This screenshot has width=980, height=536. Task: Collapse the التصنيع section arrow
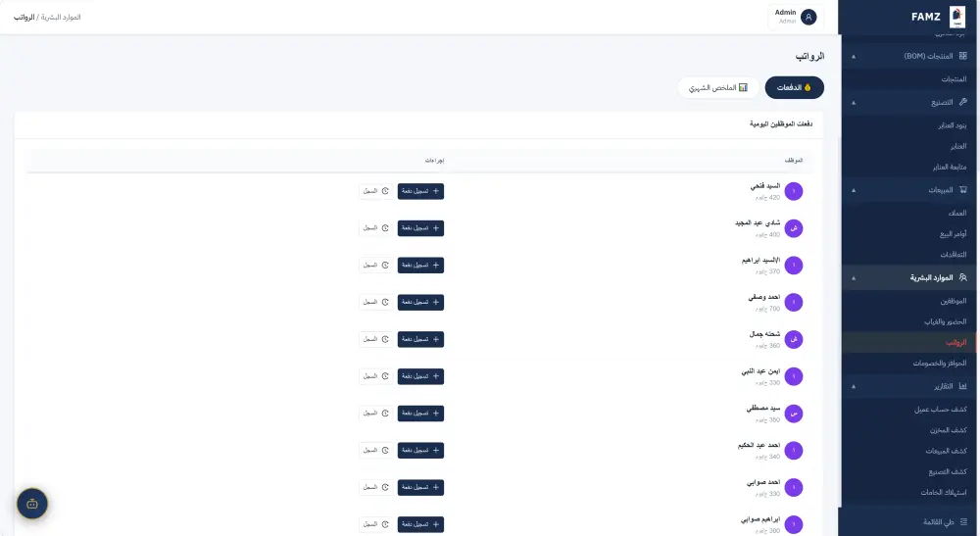[854, 102]
